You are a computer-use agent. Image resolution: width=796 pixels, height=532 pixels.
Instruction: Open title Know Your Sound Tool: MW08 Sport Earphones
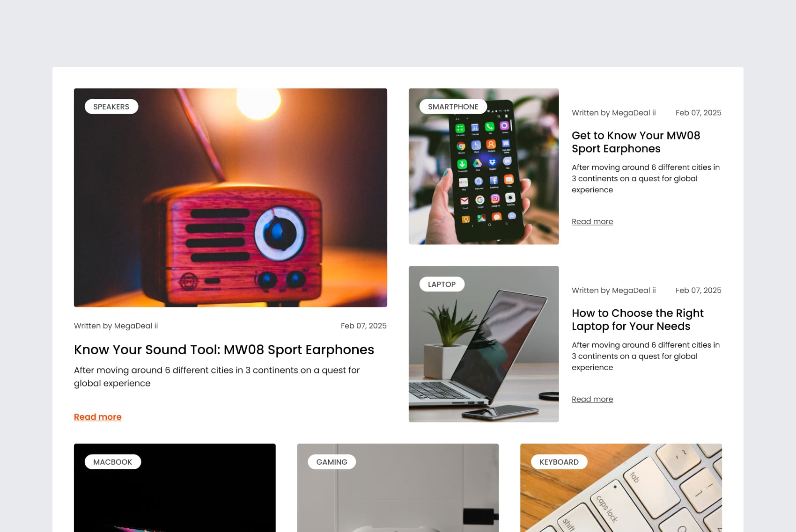pos(224,350)
